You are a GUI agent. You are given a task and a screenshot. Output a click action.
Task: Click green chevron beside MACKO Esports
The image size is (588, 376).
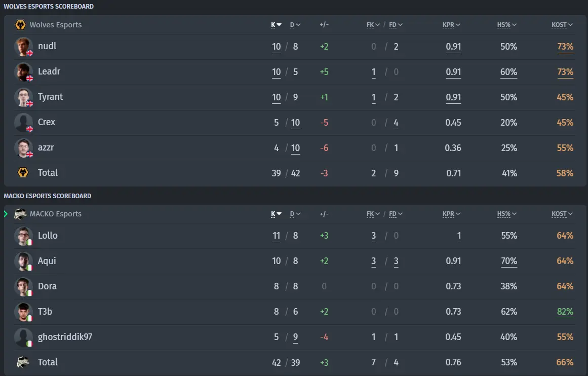pyautogui.click(x=6, y=214)
